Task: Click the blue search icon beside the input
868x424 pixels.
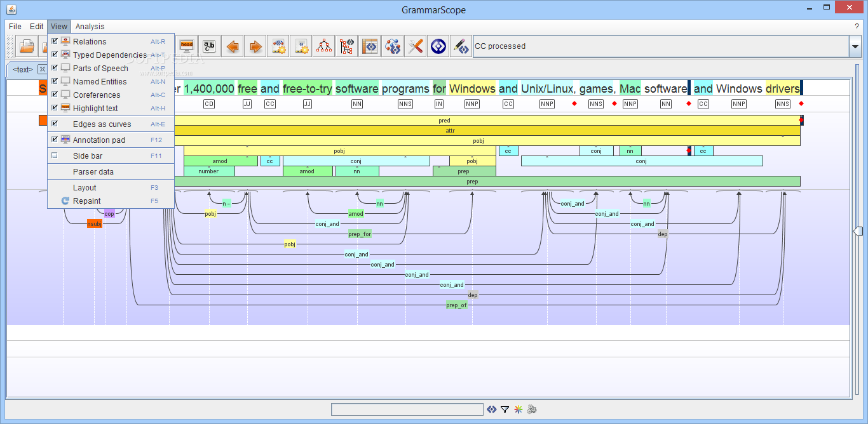Action: [x=491, y=409]
